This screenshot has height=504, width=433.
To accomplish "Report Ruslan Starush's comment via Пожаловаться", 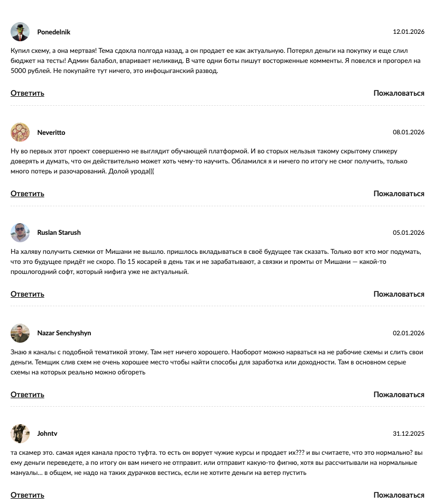I will pyautogui.click(x=399, y=294).
